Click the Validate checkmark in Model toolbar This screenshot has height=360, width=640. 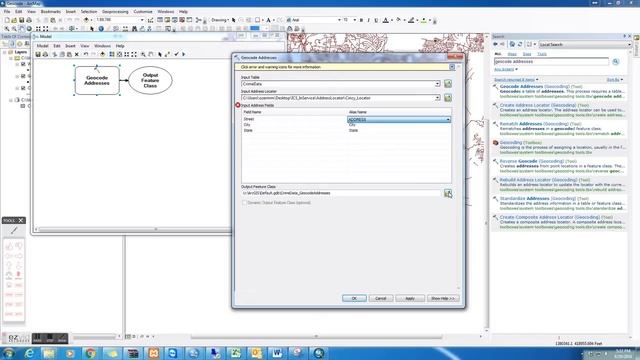click(176, 54)
